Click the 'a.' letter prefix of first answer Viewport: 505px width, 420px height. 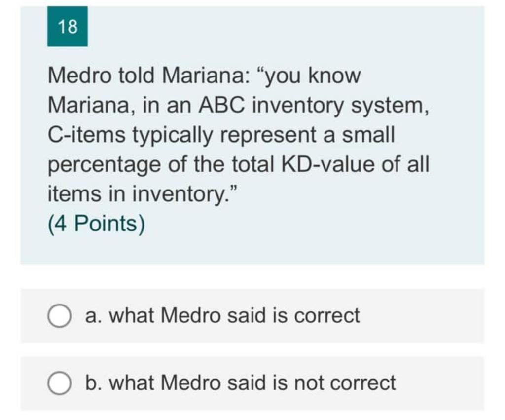coord(94,315)
